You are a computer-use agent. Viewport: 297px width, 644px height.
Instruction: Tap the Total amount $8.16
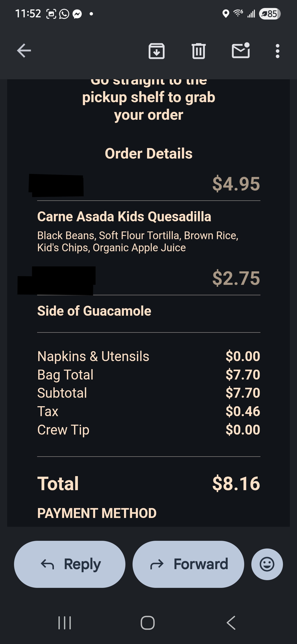click(x=236, y=483)
